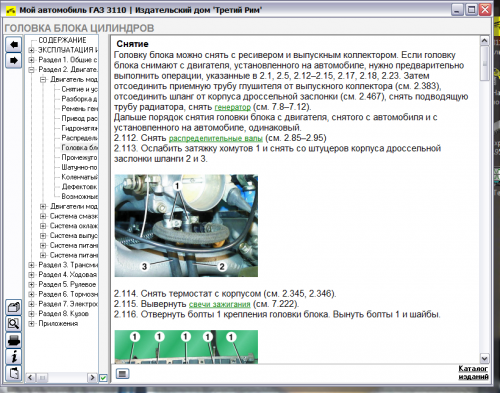Click the panel icon below the content area
The height and width of the screenshot is (393, 500).
(x=122, y=374)
